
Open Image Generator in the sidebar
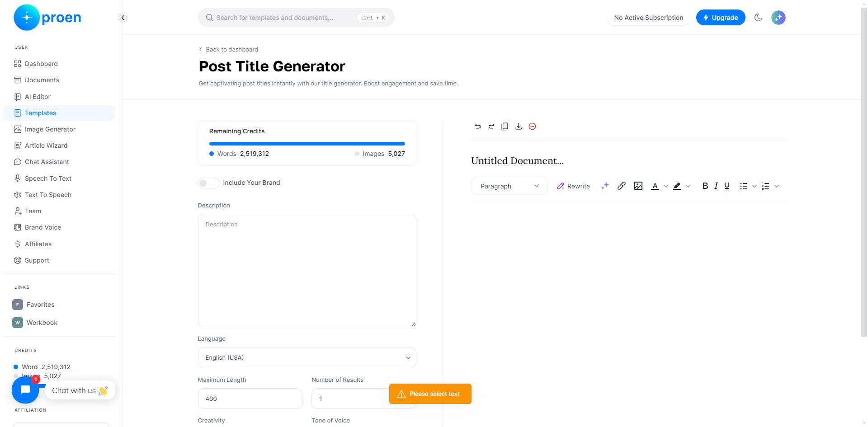pos(59,129)
